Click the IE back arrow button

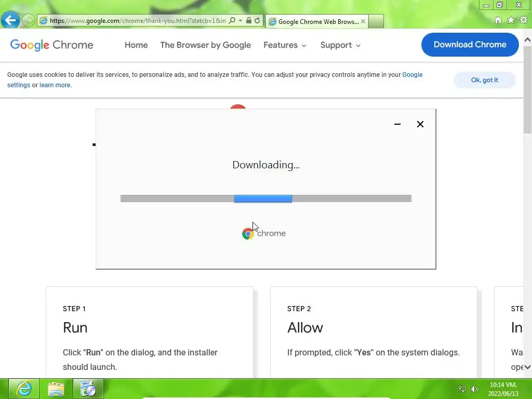[x=10, y=20]
